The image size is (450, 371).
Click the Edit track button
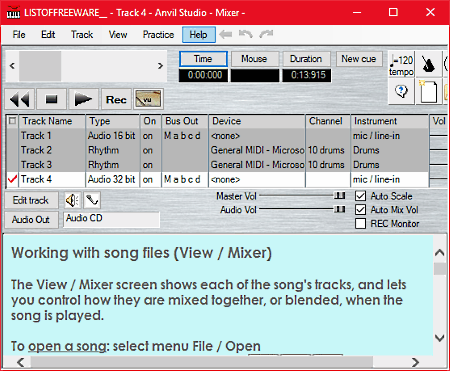[31, 200]
